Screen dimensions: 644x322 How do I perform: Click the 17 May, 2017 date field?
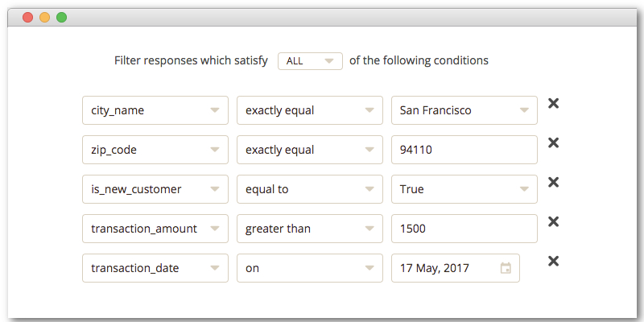(x=456, y=268)
